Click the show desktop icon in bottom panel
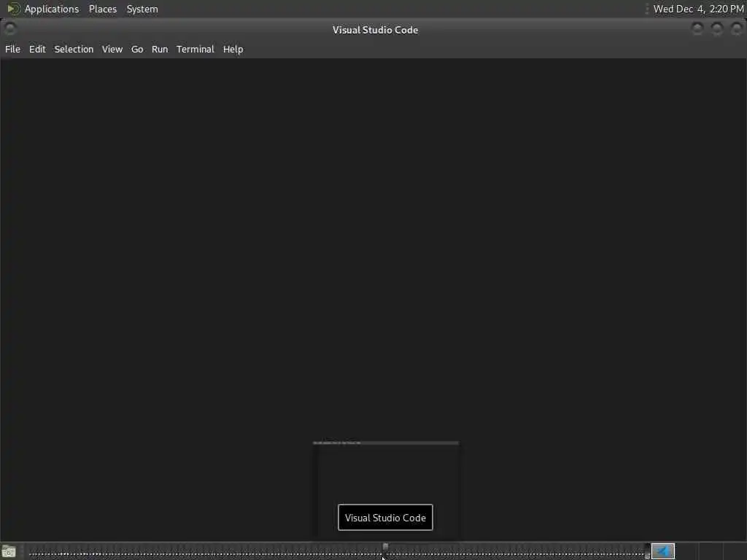The width and height of the screenshot is (747, 560). (9, 551)
